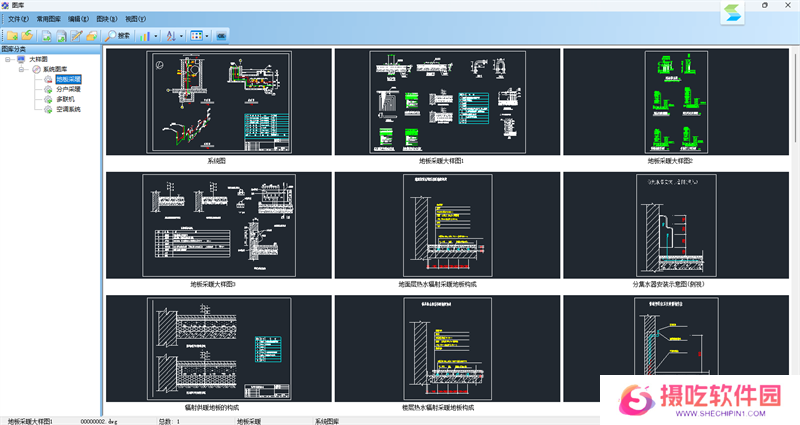
Task: Select the 分户采暖 tree item
Action: tap(68, 89)
